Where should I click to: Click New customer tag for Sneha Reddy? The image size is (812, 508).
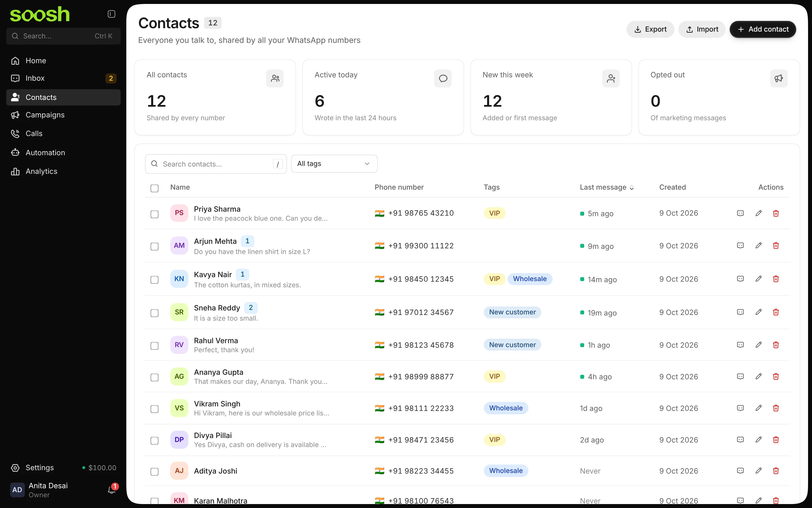pos(512,312)
